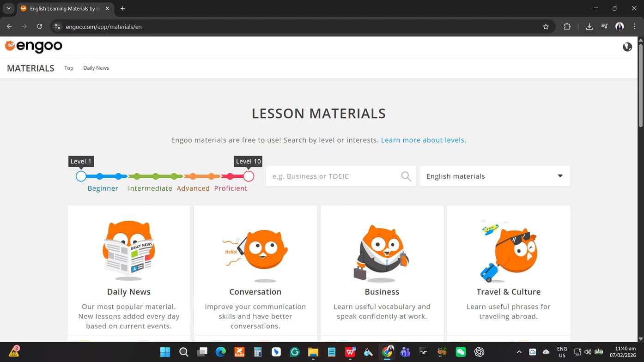644x362 pixels.
Task: Reload the page with the refresh icon
Action: coord(39,26)
